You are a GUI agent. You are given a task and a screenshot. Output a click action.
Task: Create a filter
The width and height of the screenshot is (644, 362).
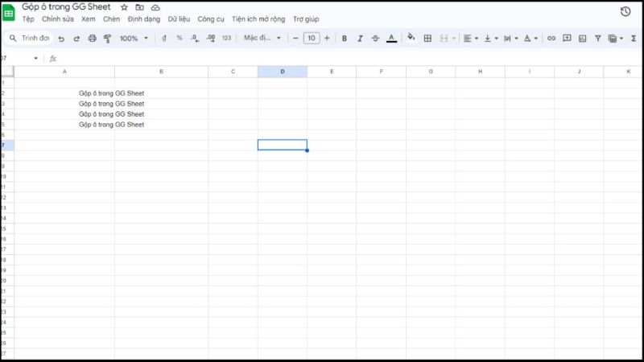click(x=598, y=38)
